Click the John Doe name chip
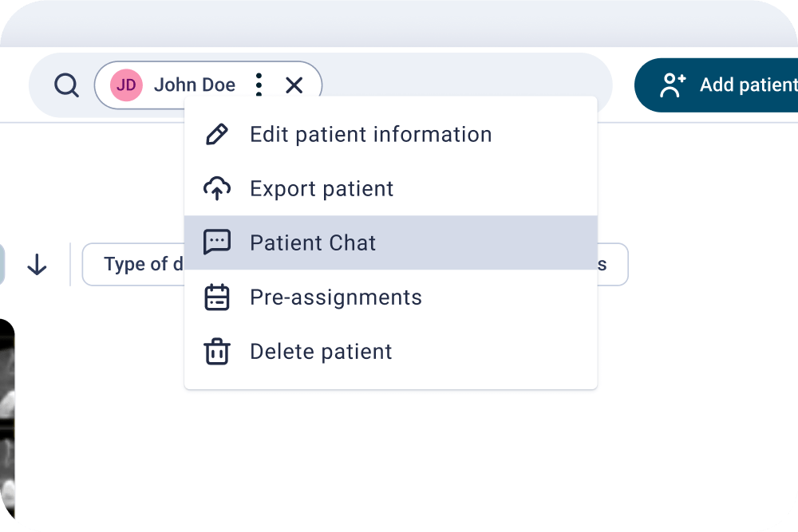 click(x=195, y=85)
